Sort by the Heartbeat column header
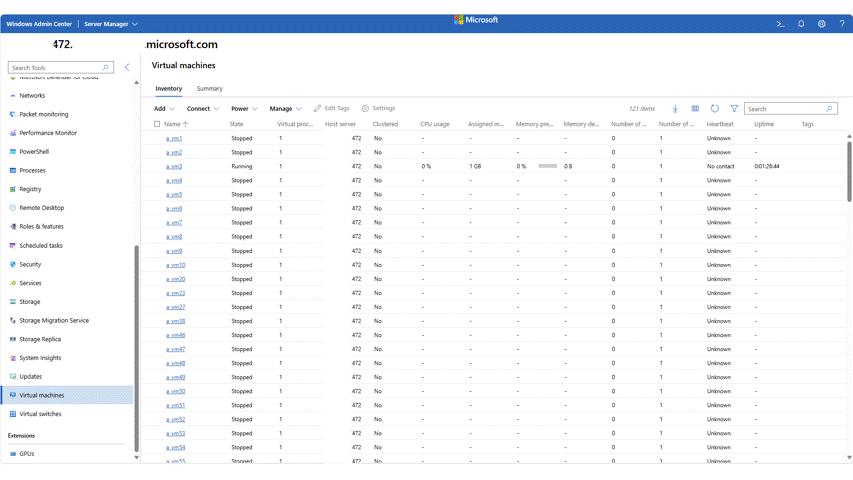This screenshot has width=853, height=480. click(x=720, y=124)
